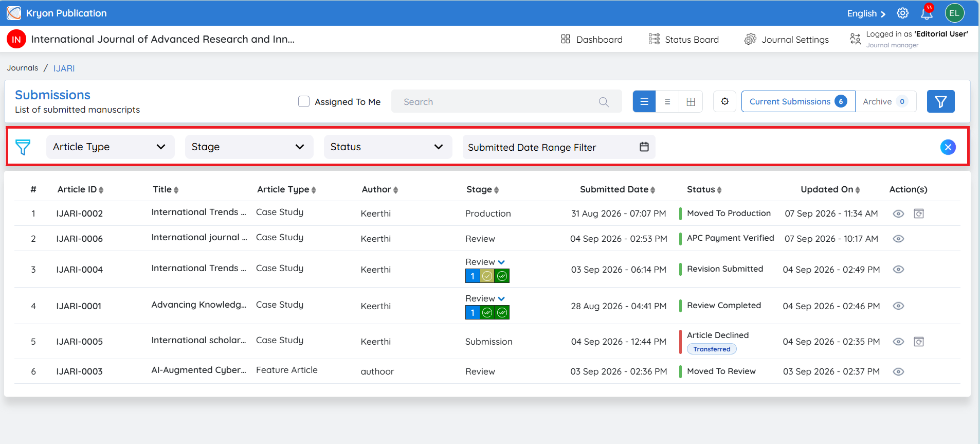Image resolution: width=980 pixels, height=444 pixels.
Task: Open the Status filter dropdown
Action: [388, 147]
